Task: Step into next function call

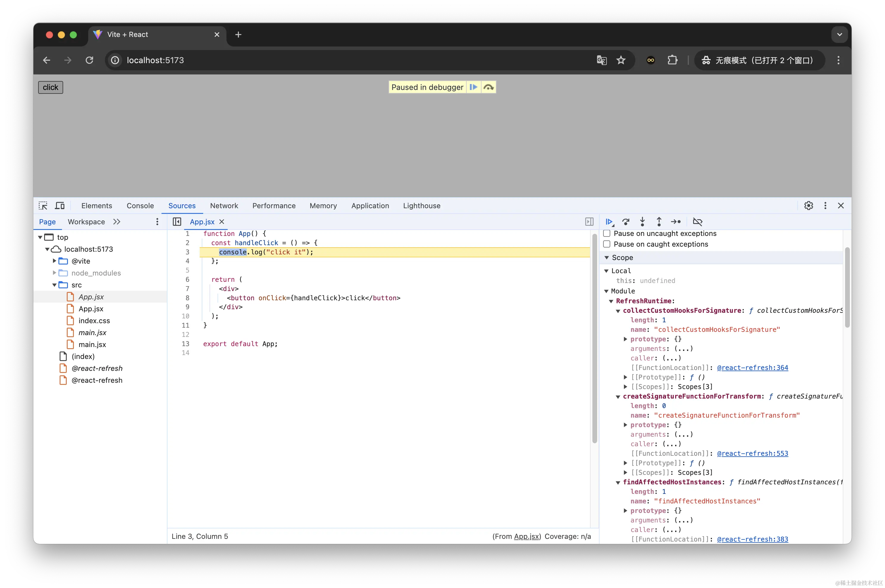Action: pyautogui.click(x=642, y=222)
